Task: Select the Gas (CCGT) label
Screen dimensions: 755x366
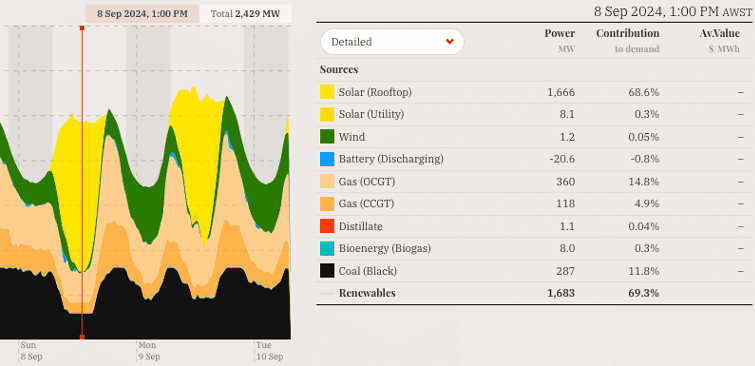Action: [366, 204]
